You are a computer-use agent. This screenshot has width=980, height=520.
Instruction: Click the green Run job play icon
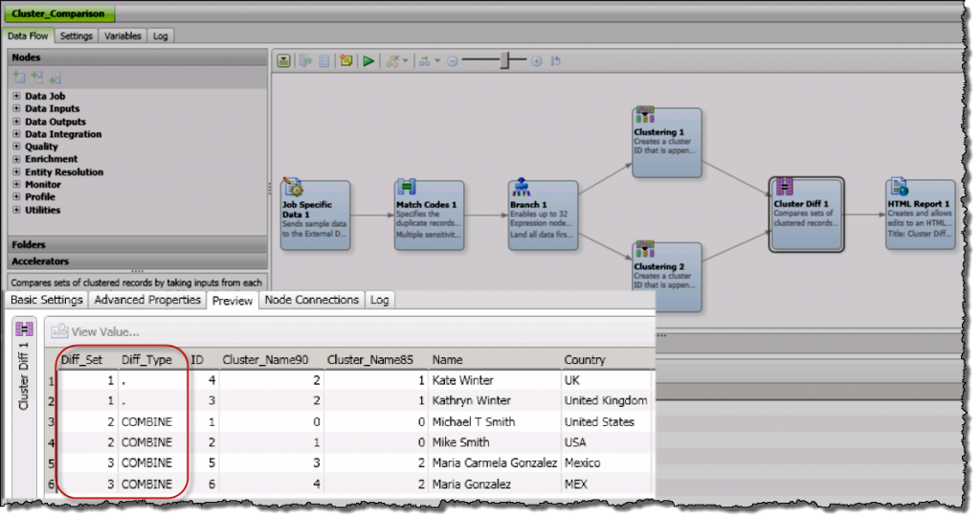[368, 61]
